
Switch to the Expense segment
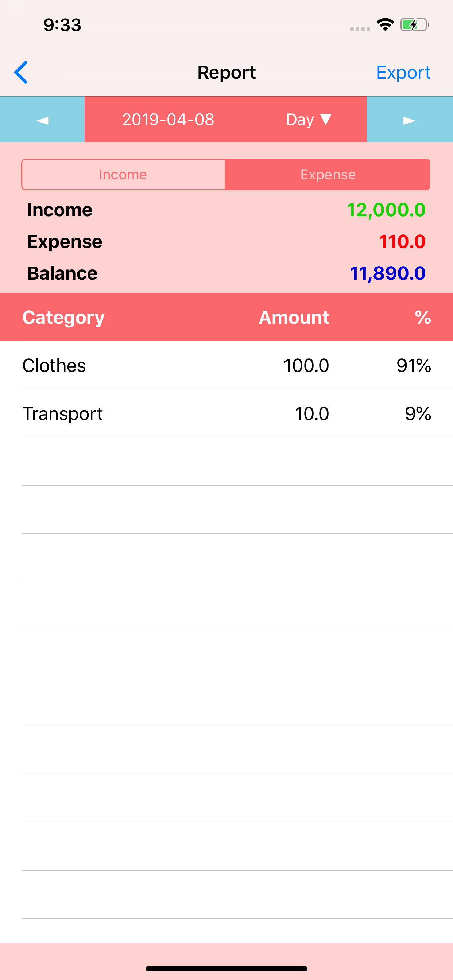(328, 175)
